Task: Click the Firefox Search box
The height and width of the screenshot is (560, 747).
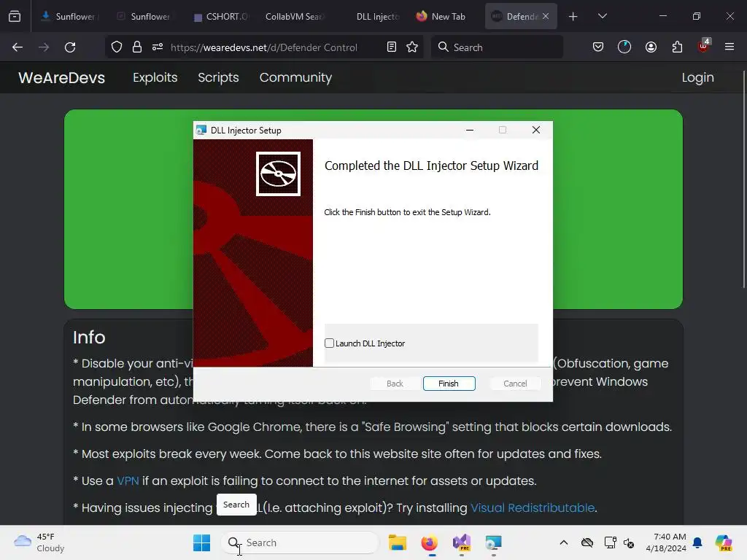Action: pyautogui.click(x=498, y=47)
